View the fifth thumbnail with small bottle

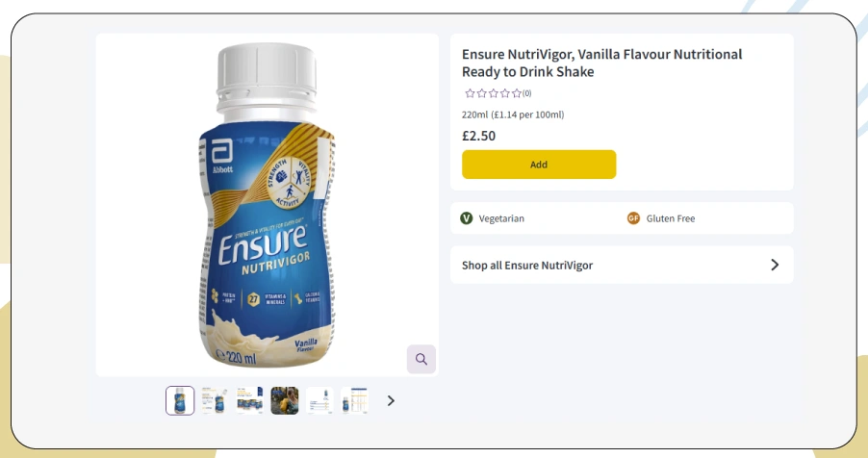[x=319, y=400]
